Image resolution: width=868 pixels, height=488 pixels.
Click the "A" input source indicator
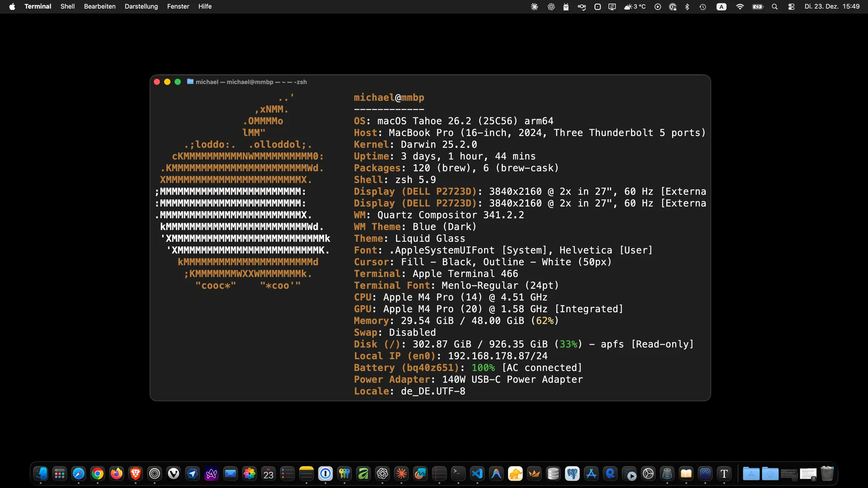pyautogui.click(x=722, y=6)
